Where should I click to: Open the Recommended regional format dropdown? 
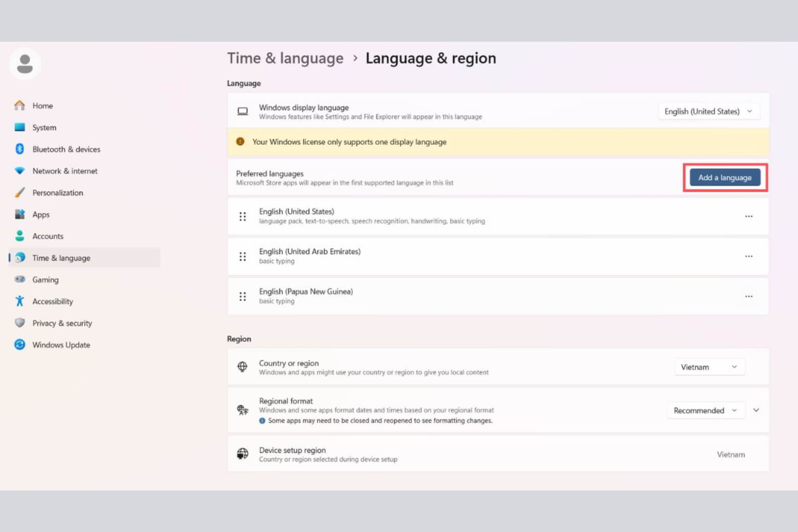[x=706, y=410]
